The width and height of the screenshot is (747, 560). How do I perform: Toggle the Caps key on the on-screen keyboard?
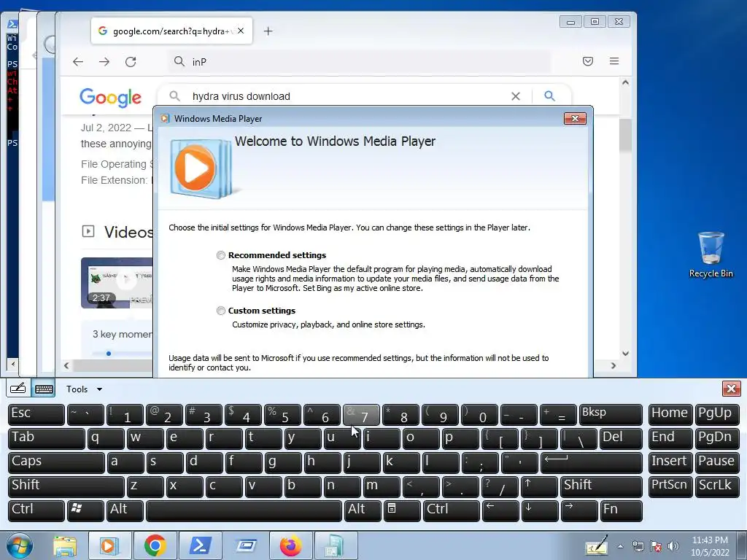56,462
